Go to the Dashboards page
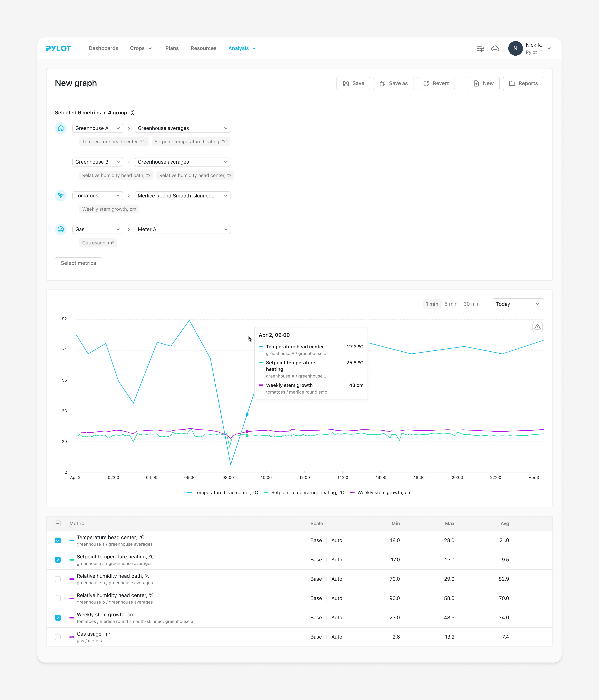Viewport: 599px width, 700px height. point(103,48)
